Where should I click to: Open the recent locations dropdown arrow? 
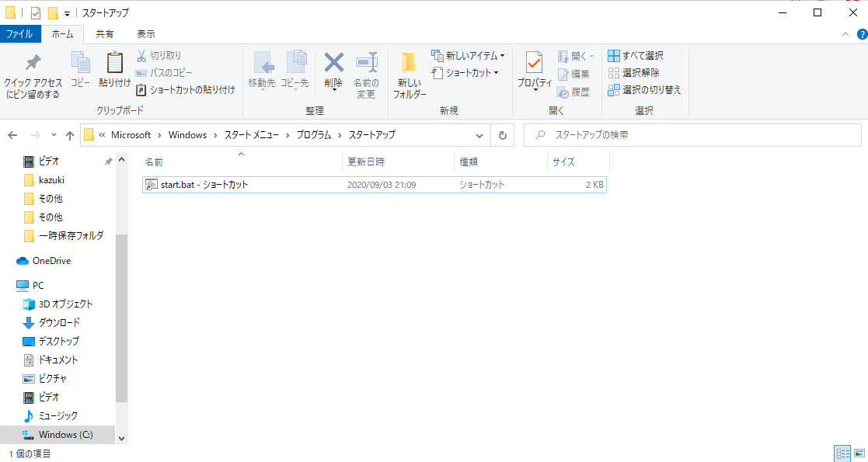(54, 135)
